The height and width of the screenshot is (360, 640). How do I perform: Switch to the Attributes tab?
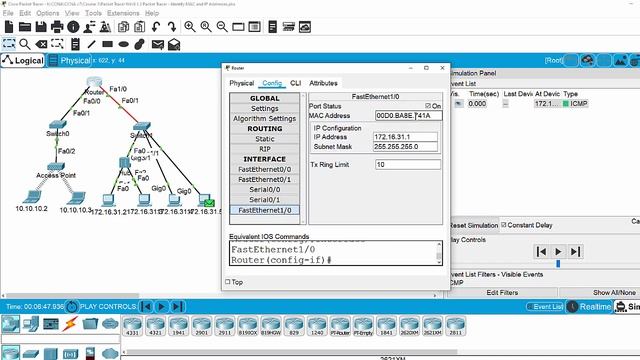point(323,83)
